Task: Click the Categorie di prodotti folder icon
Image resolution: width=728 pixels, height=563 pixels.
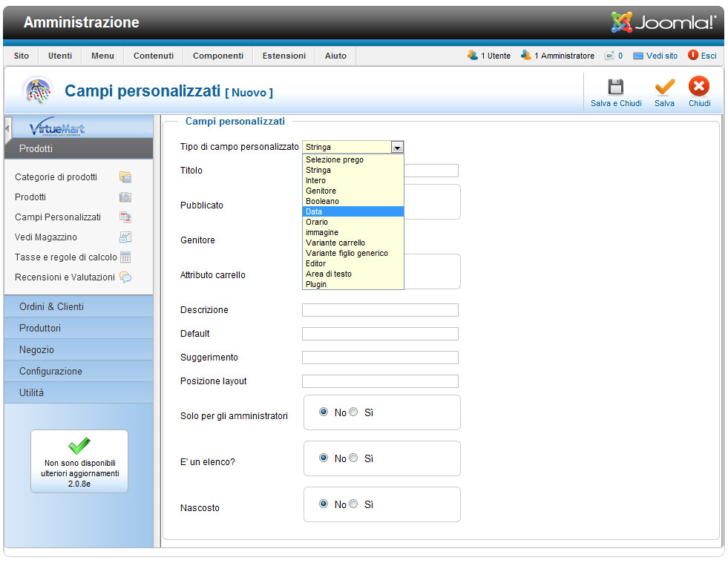Action: pos(125,177)
